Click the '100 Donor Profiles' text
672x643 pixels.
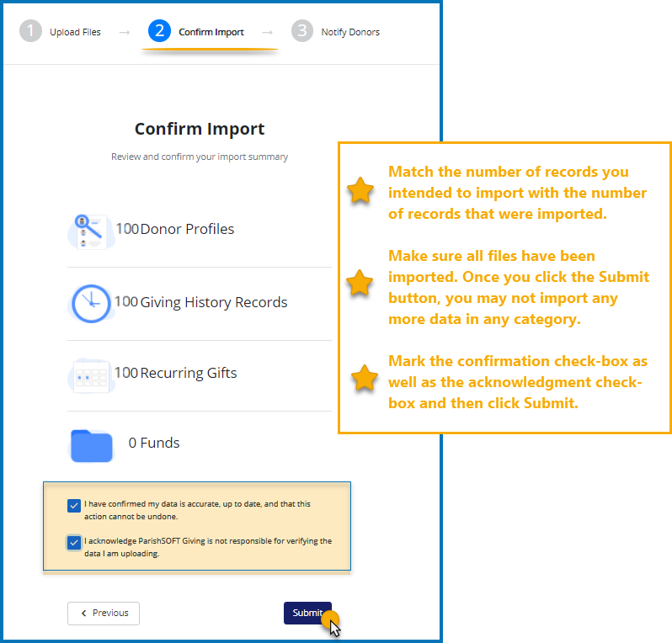[175, 229]
